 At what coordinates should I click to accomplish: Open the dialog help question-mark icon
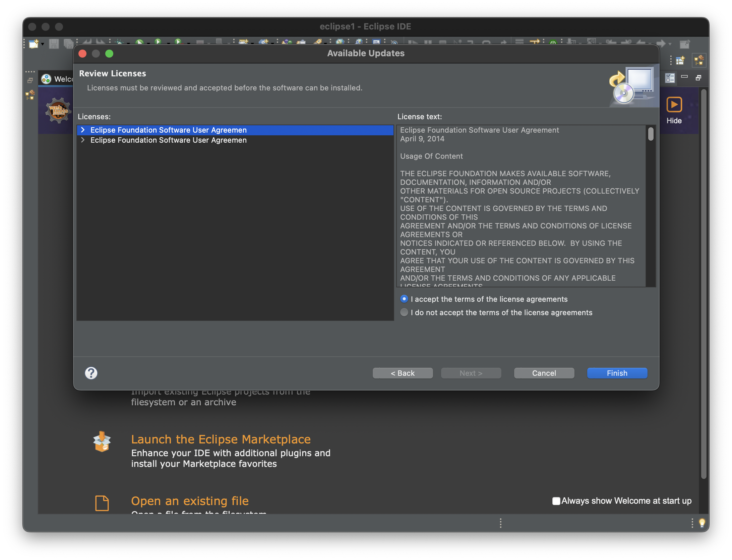tap(91, 373)
